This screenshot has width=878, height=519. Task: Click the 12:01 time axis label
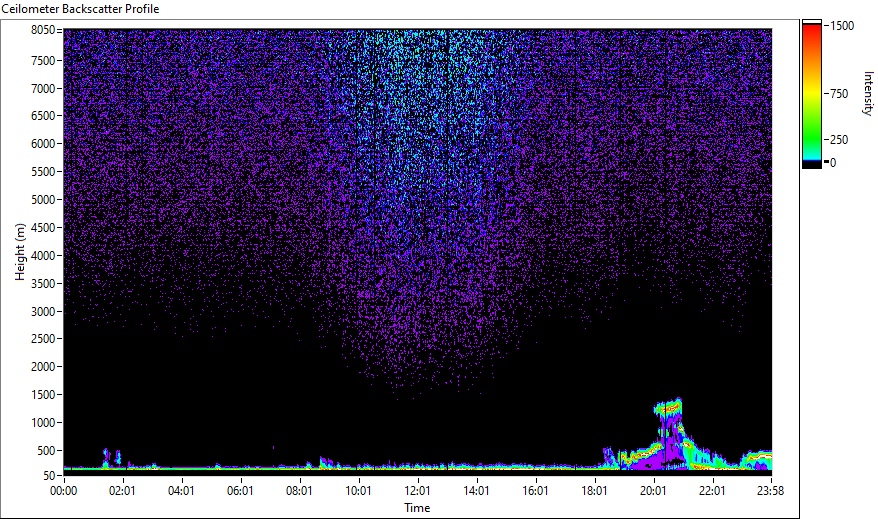417,491
